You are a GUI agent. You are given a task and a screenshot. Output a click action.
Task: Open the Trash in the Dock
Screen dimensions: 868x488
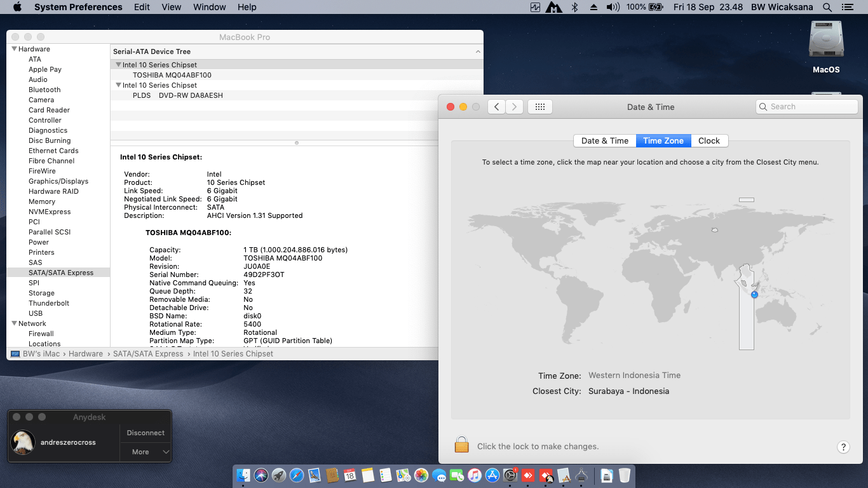pyautogui.click(x=625, y=475)
